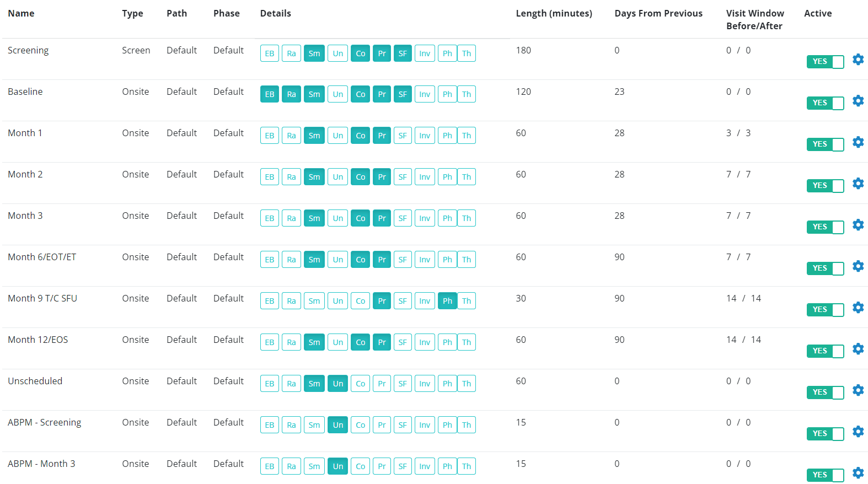Open gear settings for ABPM - Month 3
This screenshot has width=868, height=484.
(x=858, y=473)
